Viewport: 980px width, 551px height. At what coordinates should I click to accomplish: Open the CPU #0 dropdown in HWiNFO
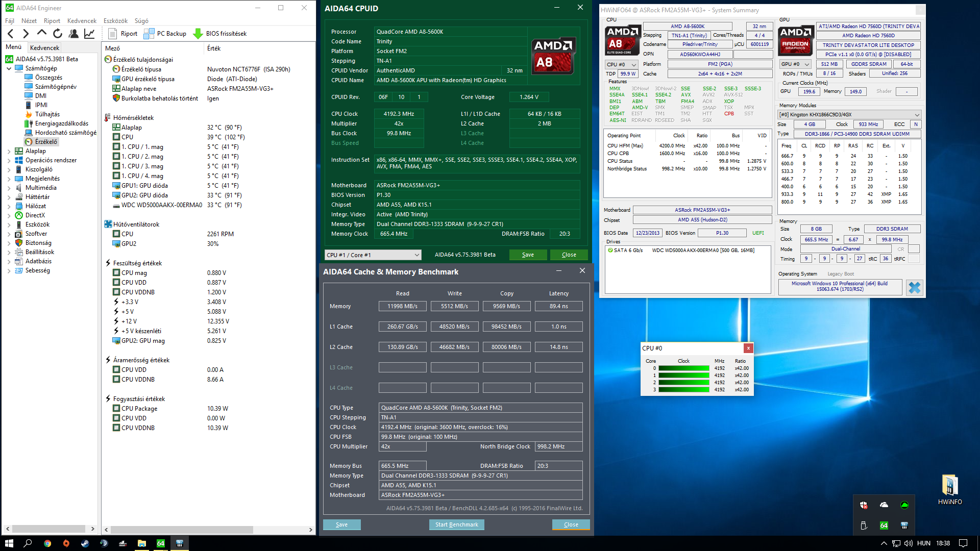[622, 64]
